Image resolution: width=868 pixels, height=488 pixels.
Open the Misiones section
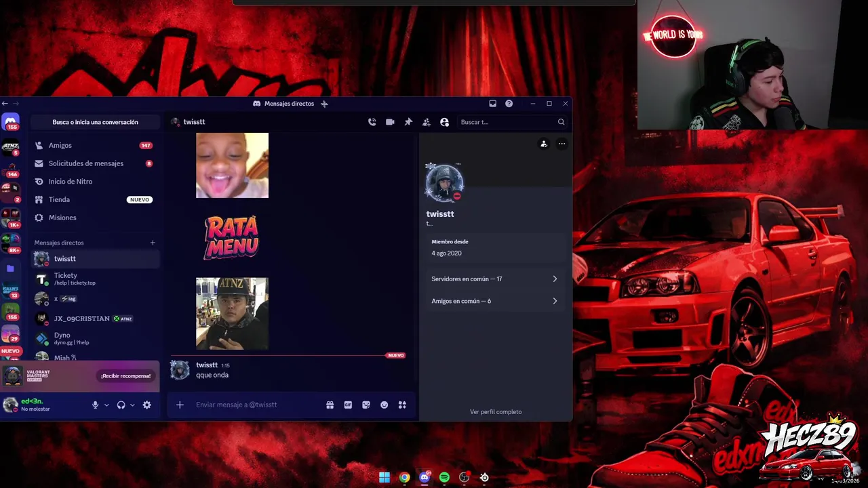click(x=94, y=218)
